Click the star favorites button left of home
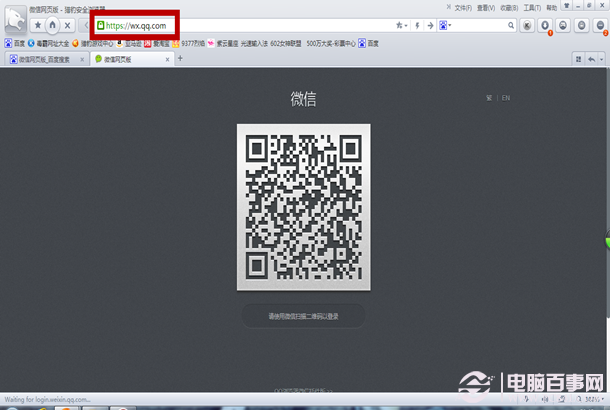The width and height of the screenshot is (610, 410). (38, 25)
